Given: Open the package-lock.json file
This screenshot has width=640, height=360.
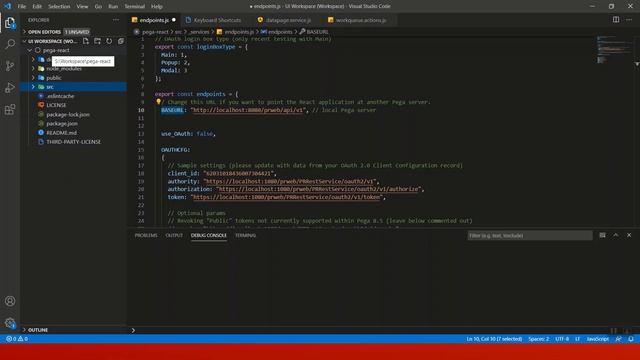Looking at the screenshot, I should [68, 114].
